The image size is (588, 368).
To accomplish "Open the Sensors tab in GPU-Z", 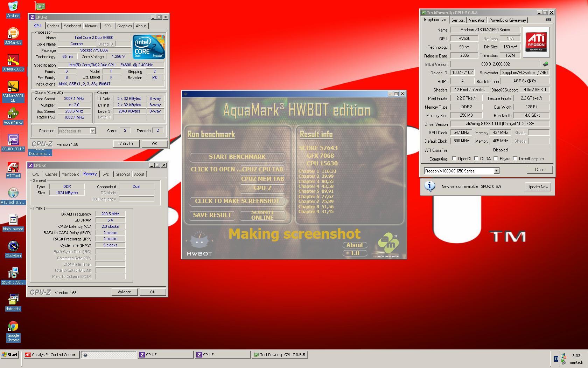I will [458, 20].
